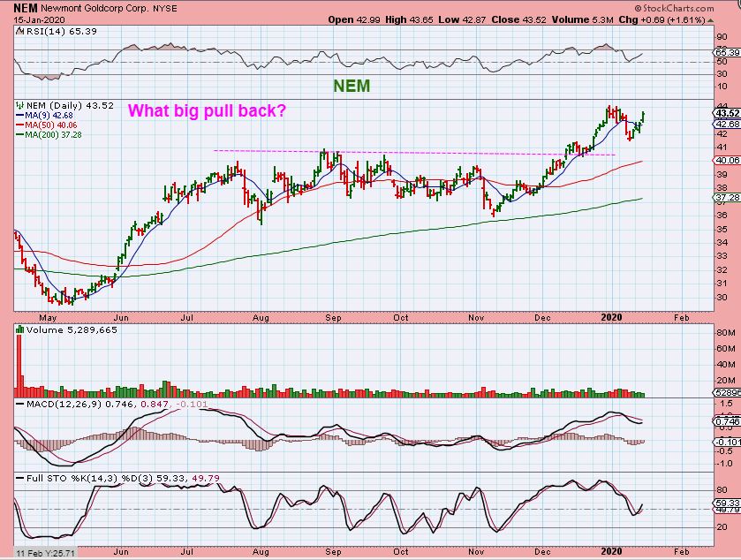Click the 'MA(200) 37.28' legend text
This screenshot has width=741, height=560.
point(53,134)
